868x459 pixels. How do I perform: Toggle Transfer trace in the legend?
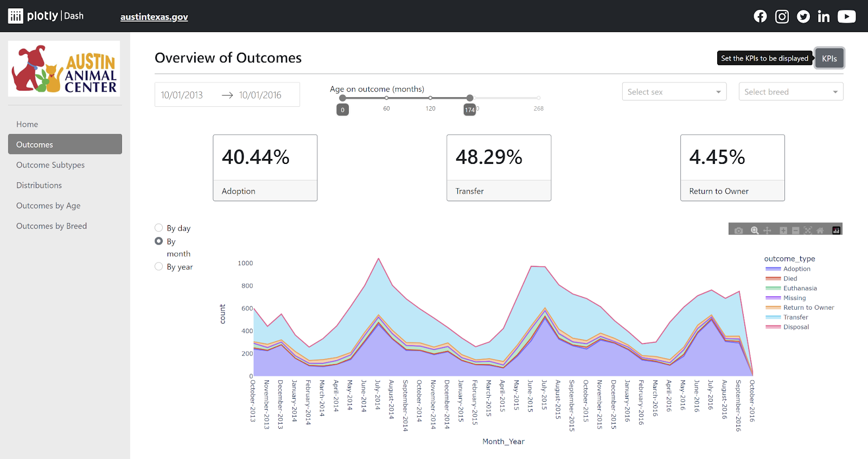click(787, 317)
